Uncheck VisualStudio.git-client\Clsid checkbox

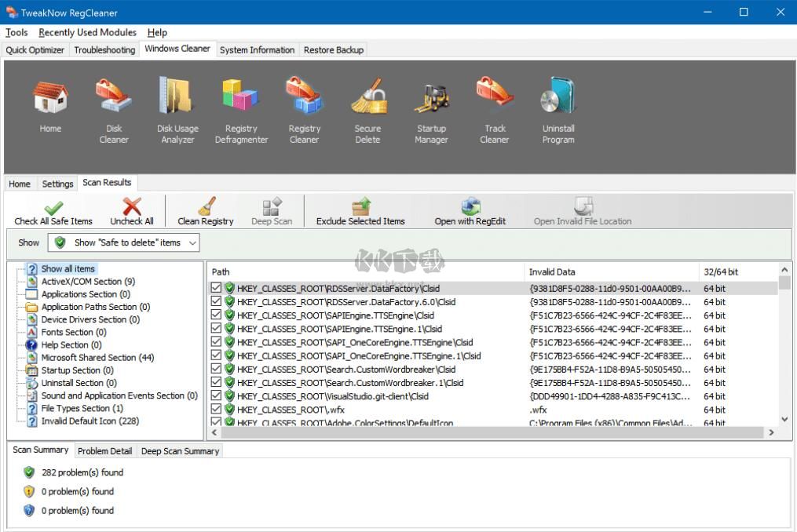(216, 395)
